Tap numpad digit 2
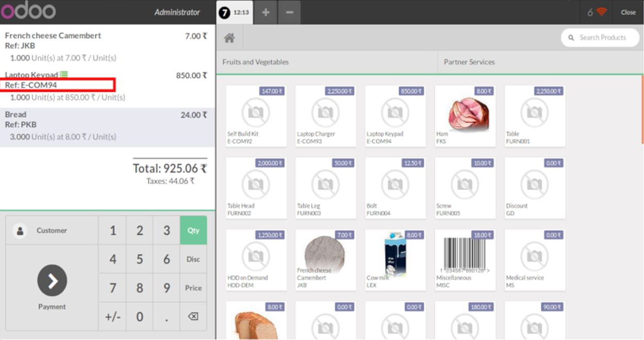This screenshot has width=644, height=340. 140,230
